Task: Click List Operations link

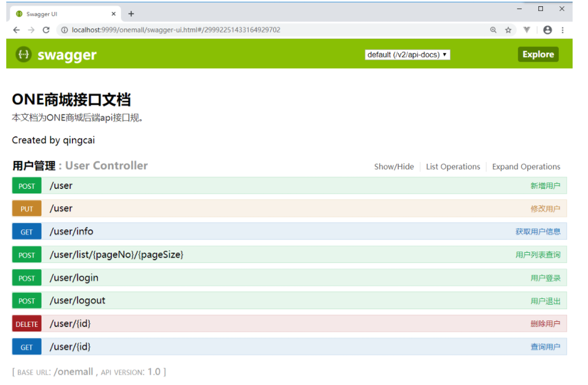Action: (x=453, y=167)
